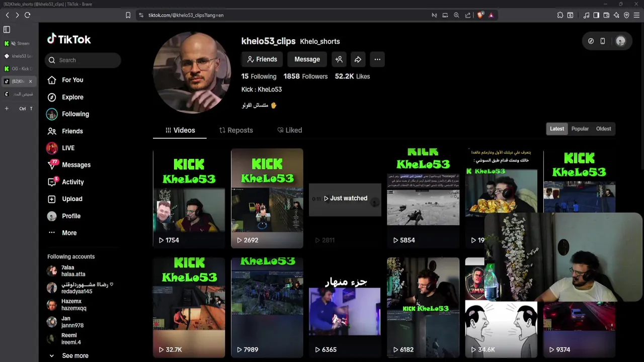This screenshot has width=644, height=362.
Task: Go to Profile in sidebar
Action: pyautogui.click(x=71, y=216)
